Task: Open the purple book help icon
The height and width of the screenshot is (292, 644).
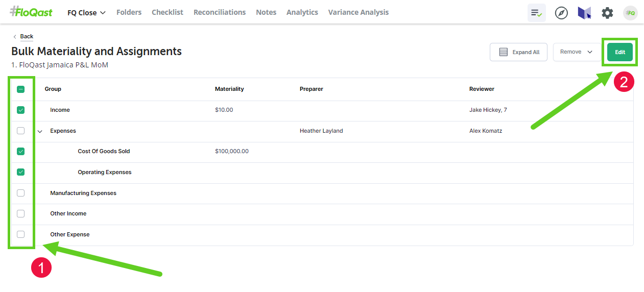Action: (x=584, y=13)
